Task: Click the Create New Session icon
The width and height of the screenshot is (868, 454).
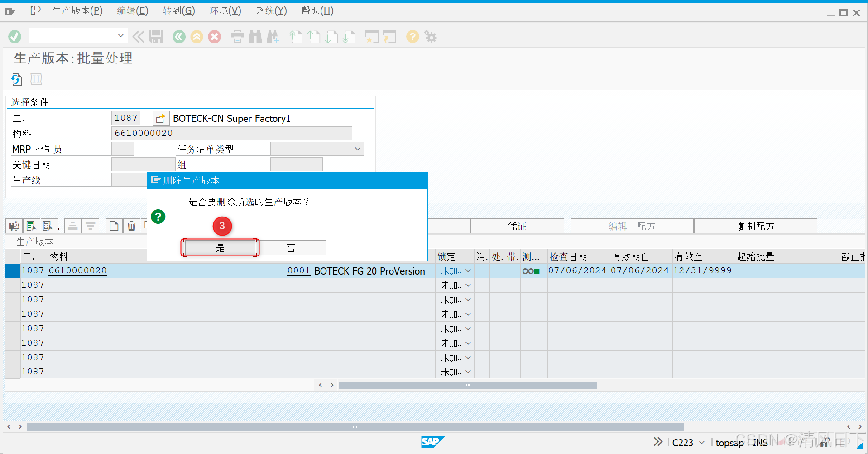Action: (372, 37)
